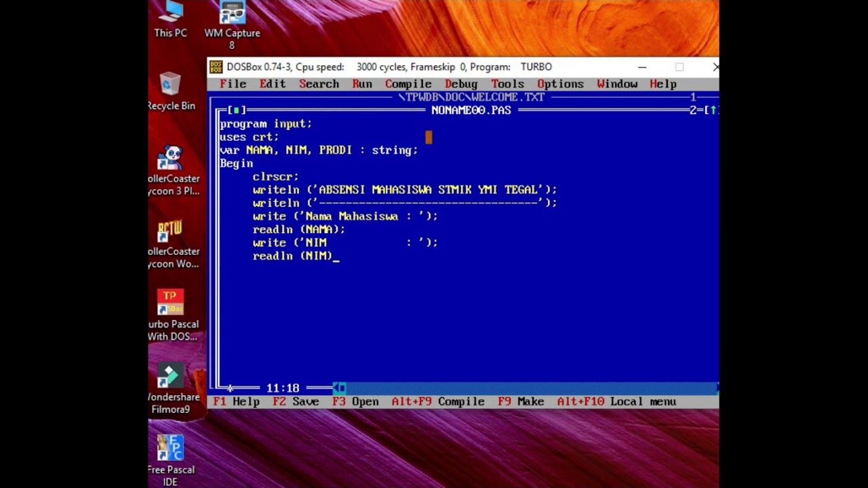Maximize the DOSBox window

[x=679, y=67]
